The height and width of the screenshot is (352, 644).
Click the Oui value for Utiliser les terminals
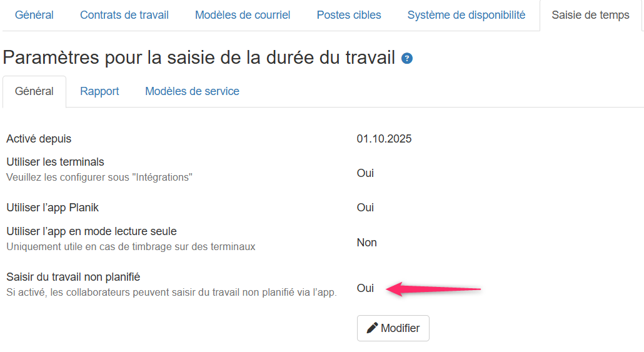[x=365, y=173]
